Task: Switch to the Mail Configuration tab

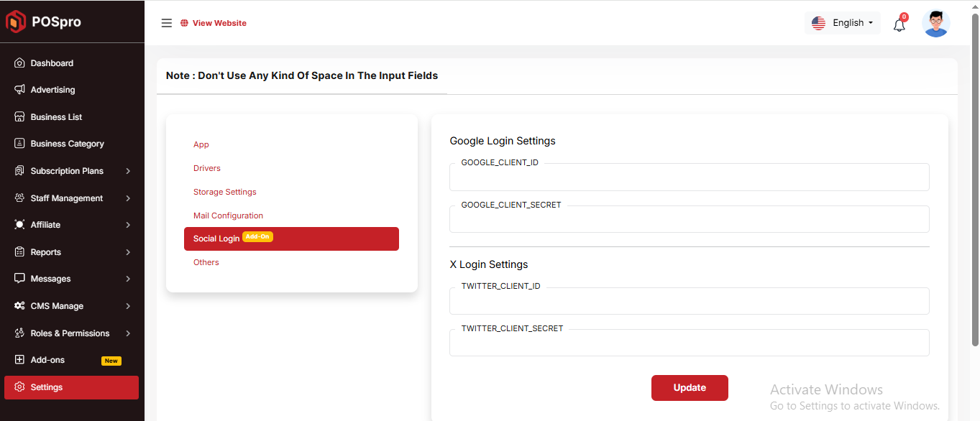Action: point(228,216)
